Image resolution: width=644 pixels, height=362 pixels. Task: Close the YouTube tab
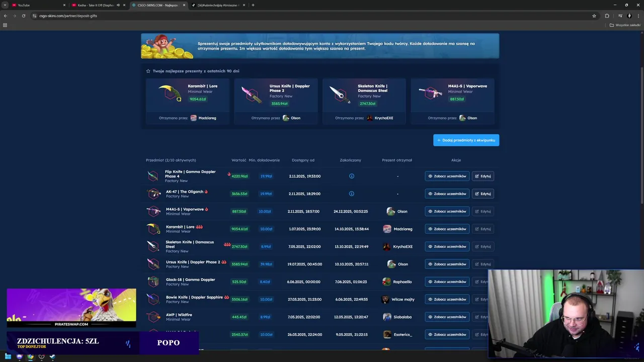(x=64, y=5)
